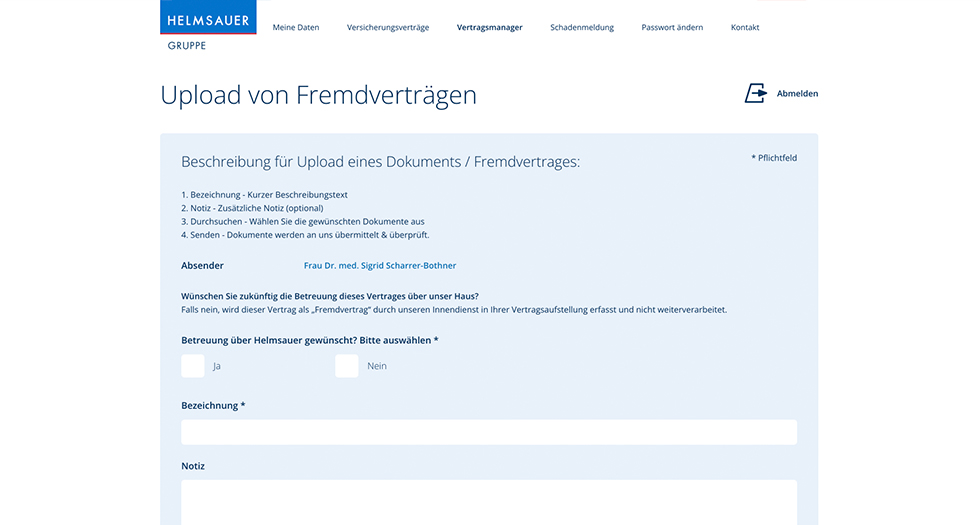Click the text '1. Bezeichnung - Kurzer Beschreibungstext'
This screenshot has width=980, height=525.
click(264, 195)
